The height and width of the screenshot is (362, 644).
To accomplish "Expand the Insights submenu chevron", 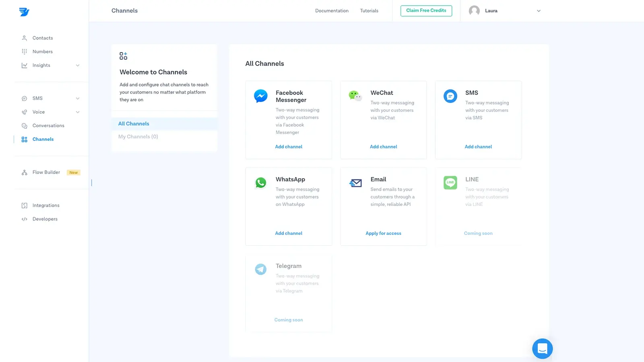I will [78, 65].
